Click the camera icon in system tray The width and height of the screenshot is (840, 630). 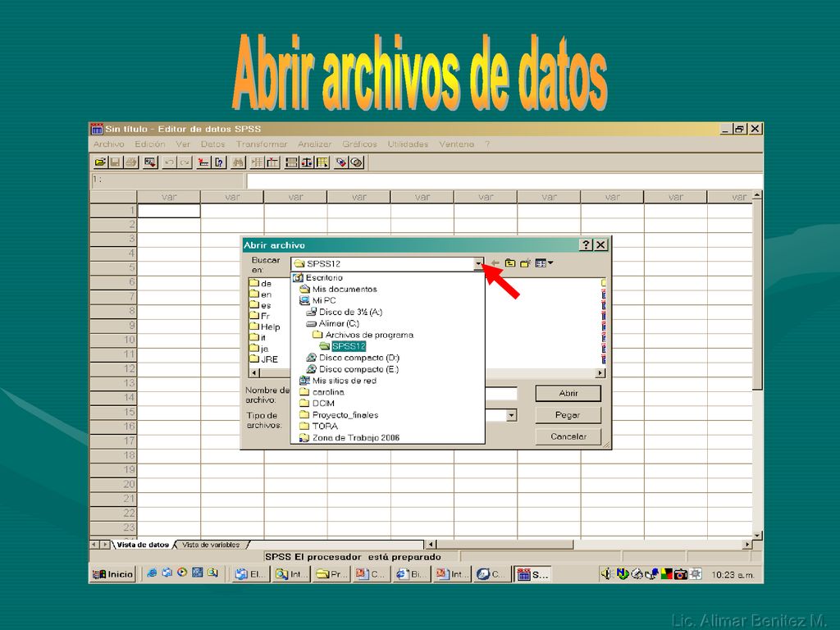tap(680, 574)
